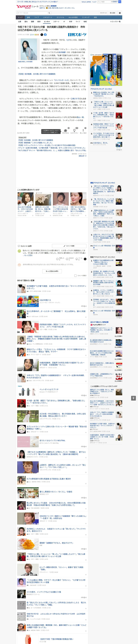138x644 pixels.
Task: Open the エキスパート navigation tab
Action: (48, 17)
